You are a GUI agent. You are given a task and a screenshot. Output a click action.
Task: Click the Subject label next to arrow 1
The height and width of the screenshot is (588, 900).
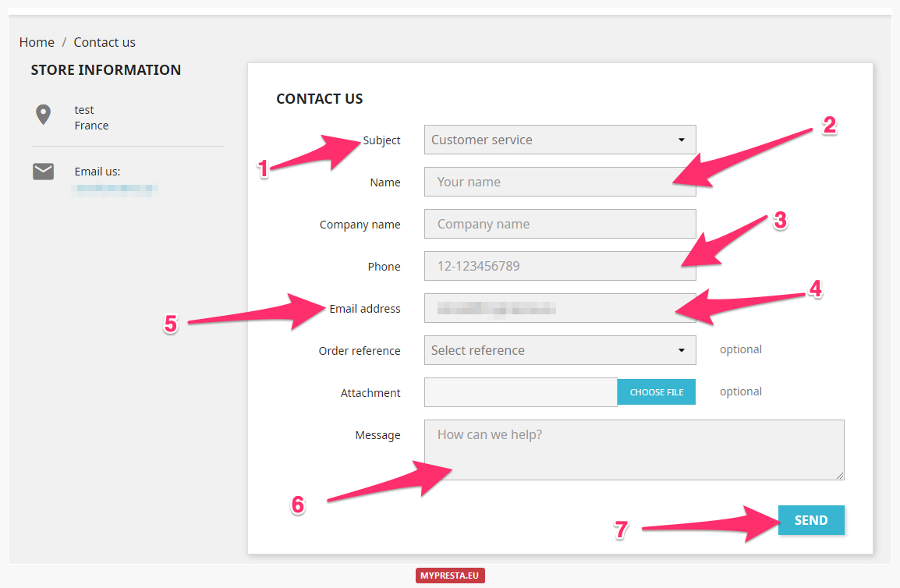coord(381,140)
